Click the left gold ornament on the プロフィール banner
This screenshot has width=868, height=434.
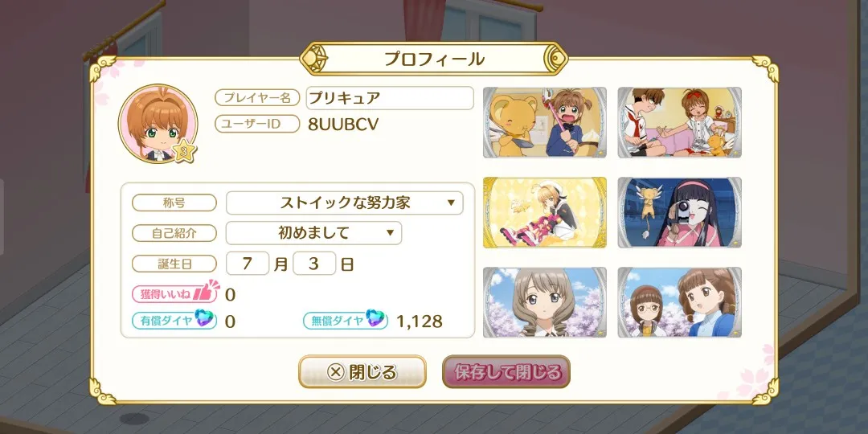click(x=315, y=58)
